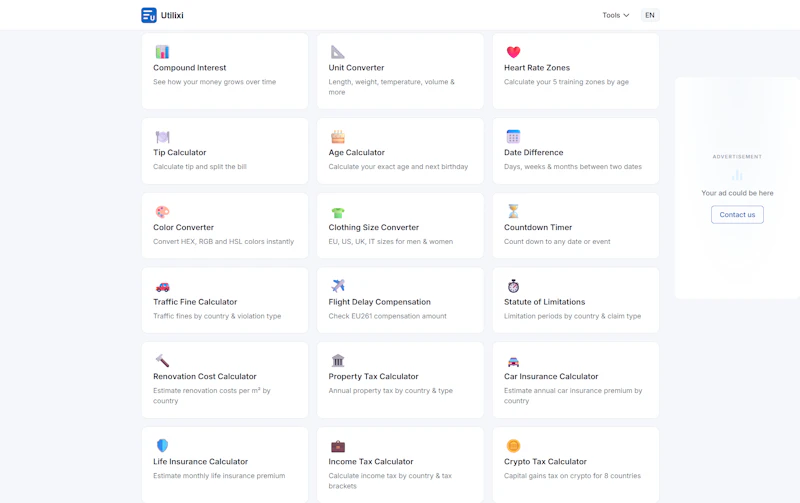Open the Tools dropdown menu
This screenshot has width=800, height=503.
[x=615, y=15]
